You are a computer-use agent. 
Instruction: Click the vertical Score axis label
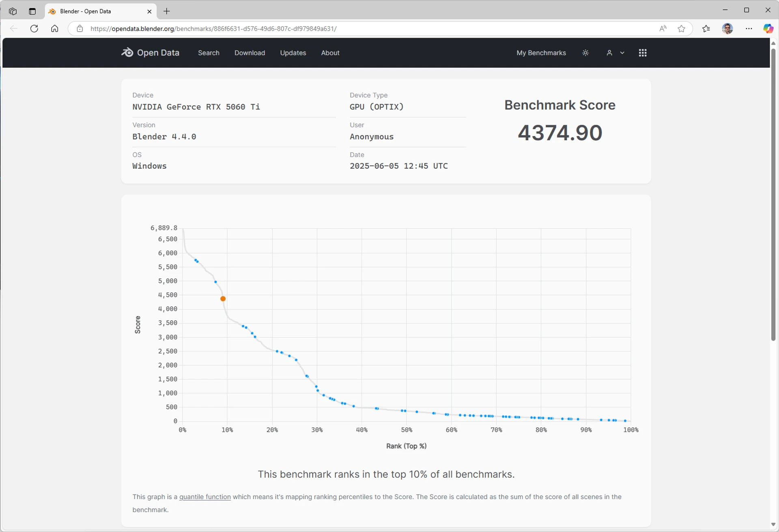tap(138, 325)
